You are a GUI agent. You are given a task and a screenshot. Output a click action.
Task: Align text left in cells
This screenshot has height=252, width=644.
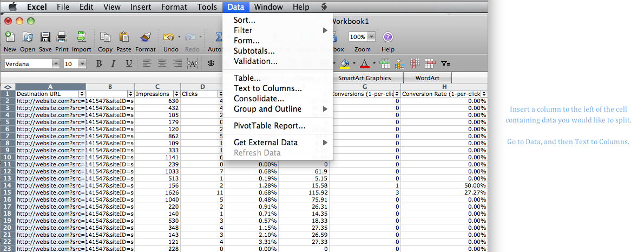(148, 63)
